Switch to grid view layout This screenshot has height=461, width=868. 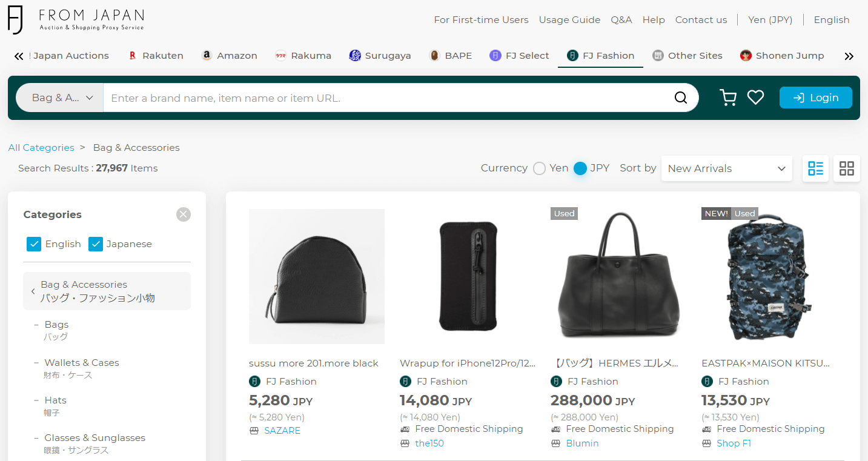[x=847, y=168]
